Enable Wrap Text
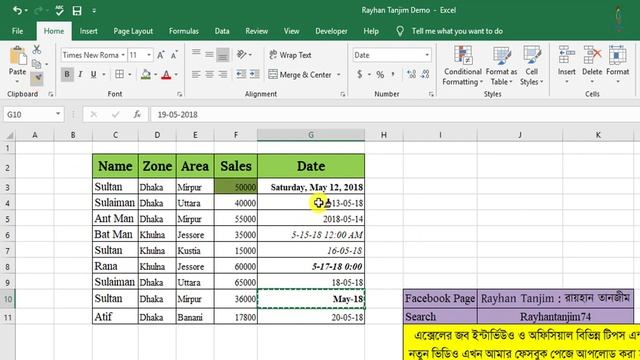 [290, 55]
